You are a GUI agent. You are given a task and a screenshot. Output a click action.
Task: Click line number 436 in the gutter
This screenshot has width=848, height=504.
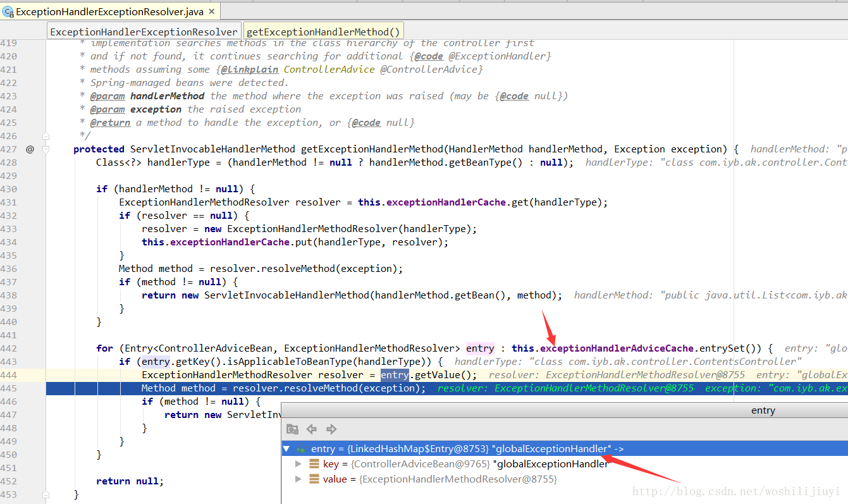click(x=9, y=269)
